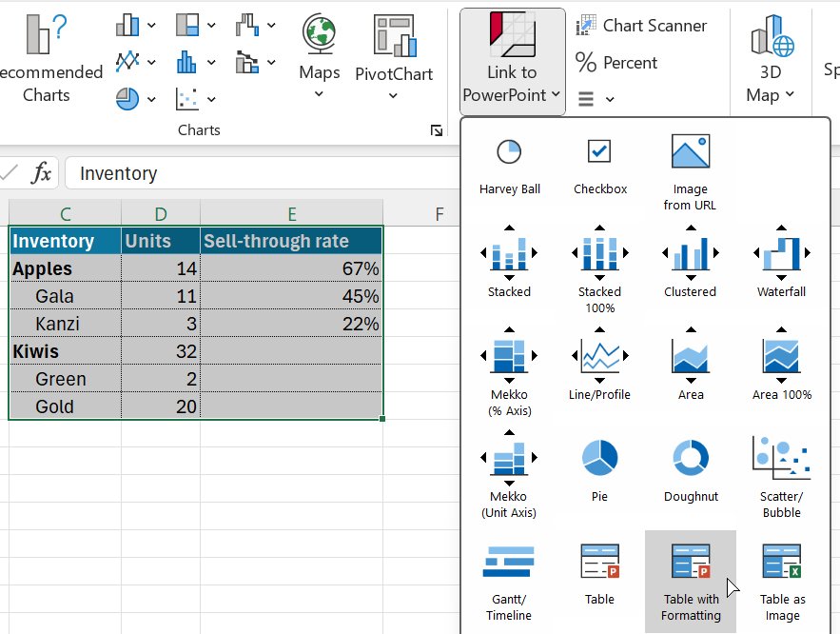
Task: Click the Gold row units cell 20
Action: click(x=161, y=406)
